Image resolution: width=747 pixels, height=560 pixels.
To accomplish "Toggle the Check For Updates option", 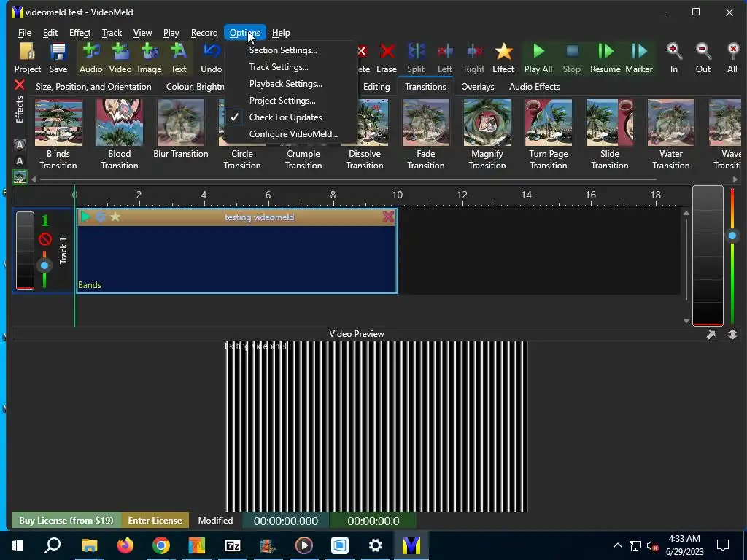I will pos(285,117).
